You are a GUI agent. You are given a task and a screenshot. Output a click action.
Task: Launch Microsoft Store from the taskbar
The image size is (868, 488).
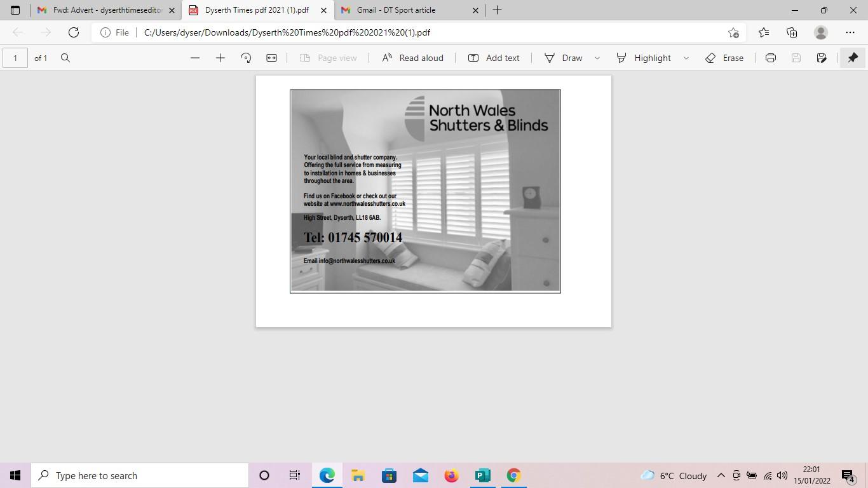point(389,475)
